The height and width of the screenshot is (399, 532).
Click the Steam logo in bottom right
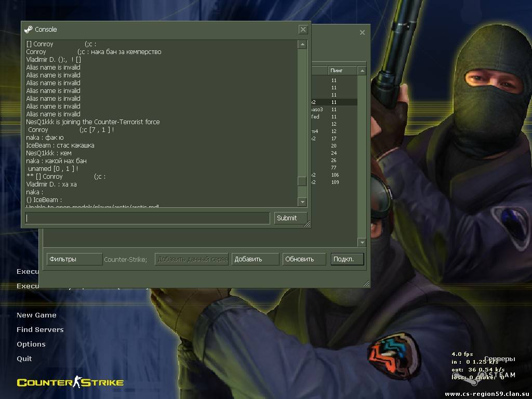click(484, 376)
